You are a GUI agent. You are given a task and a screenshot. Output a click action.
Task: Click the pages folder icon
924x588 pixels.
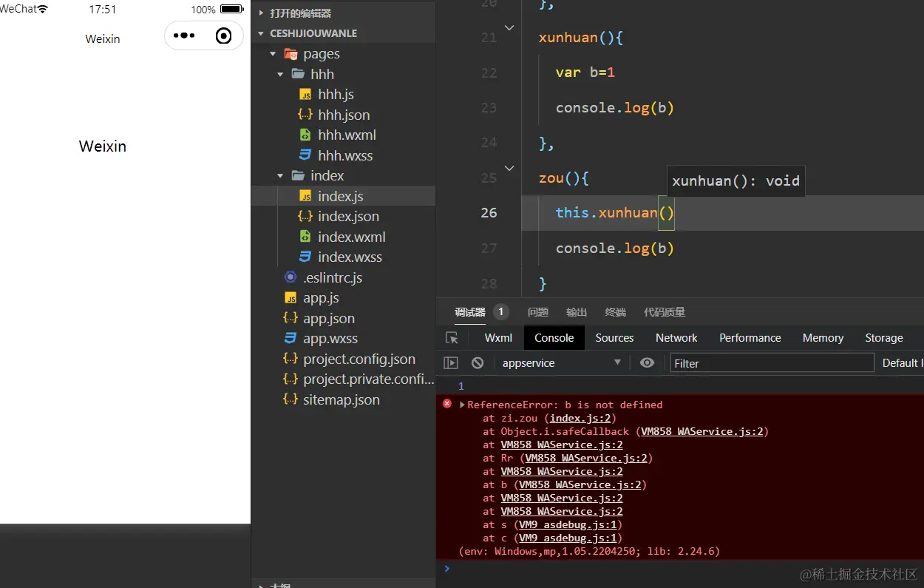291,53
